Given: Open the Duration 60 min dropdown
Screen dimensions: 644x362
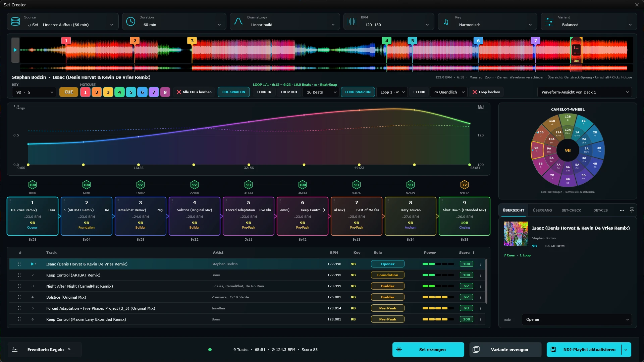Looking at the screenshot, I should point(174,21).
